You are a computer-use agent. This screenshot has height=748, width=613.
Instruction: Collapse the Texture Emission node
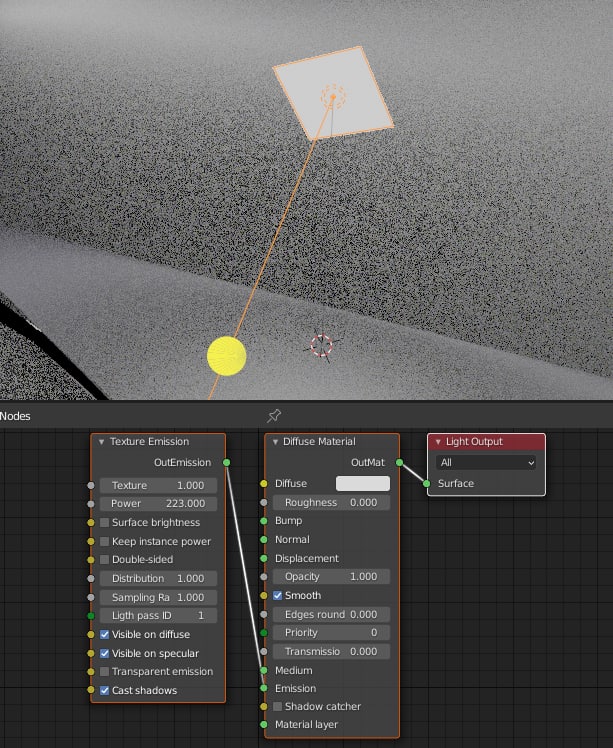pyautogui.click(x=101, y=442)
